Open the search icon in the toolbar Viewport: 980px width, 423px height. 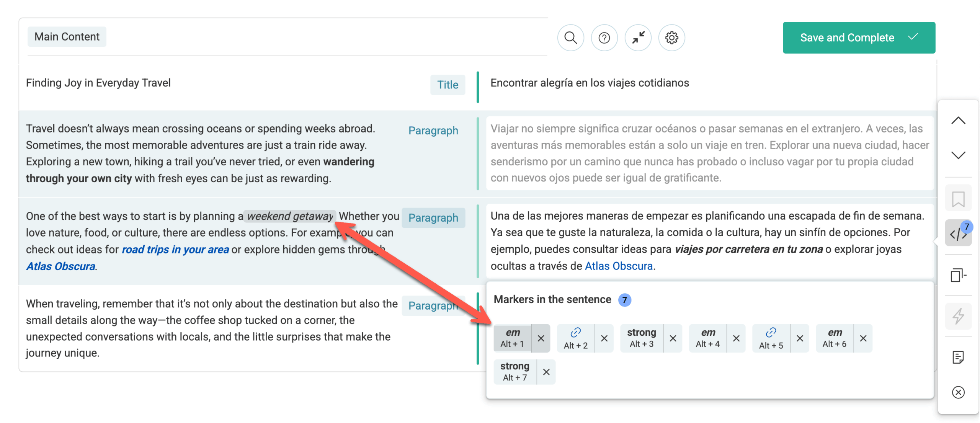[x=570, y=38]
